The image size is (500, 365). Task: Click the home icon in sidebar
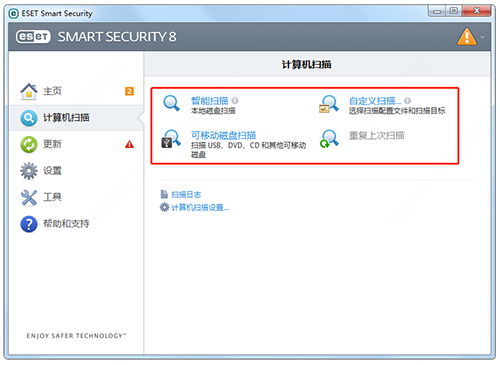pyautogui.click(x=29, y=91)
